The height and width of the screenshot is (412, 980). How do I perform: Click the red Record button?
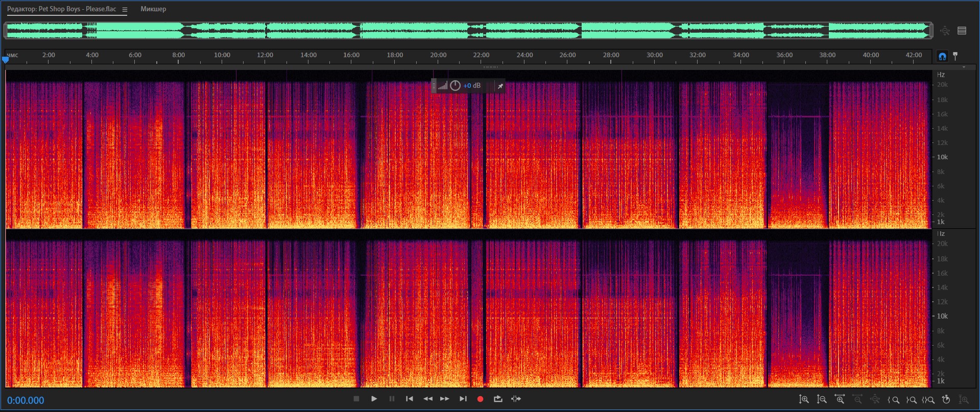tap(480, 399)
